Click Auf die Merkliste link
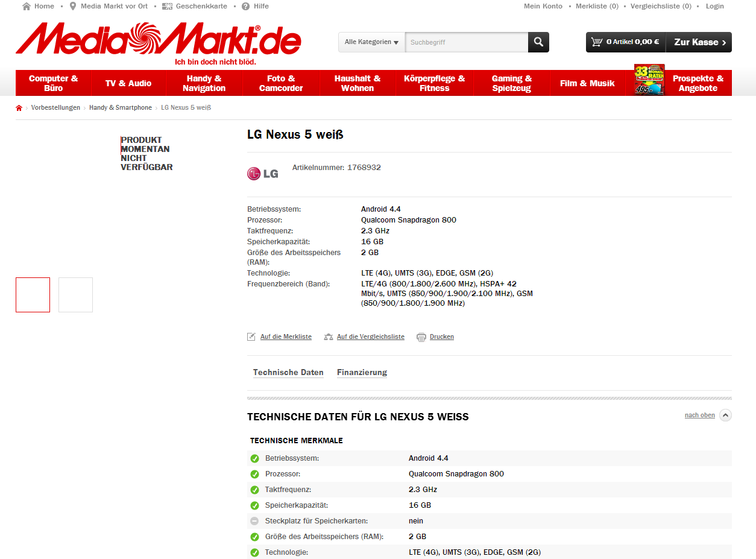The image size is (756, 559). pyautogui.click(x=286, y=337)
